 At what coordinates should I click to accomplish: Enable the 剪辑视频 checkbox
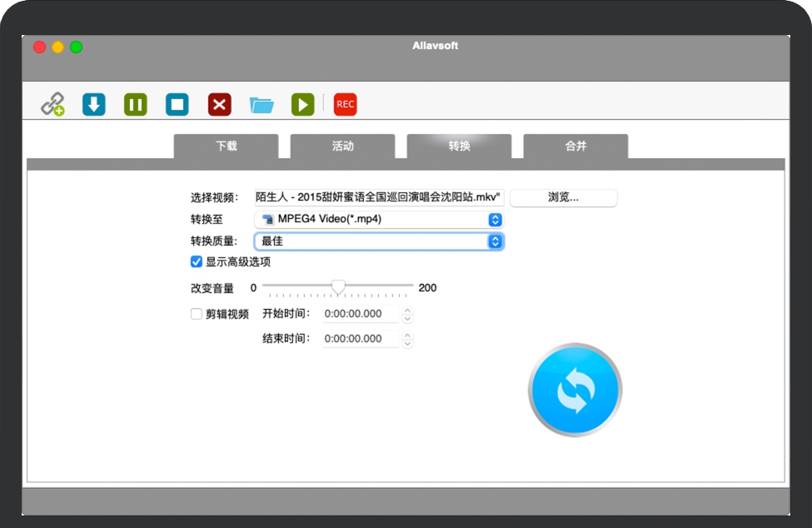point(197,314)
